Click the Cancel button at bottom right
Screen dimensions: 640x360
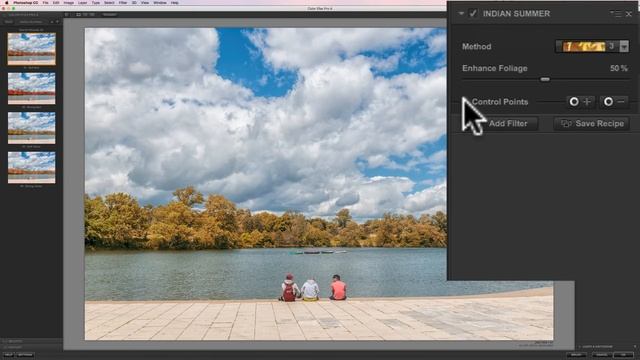(x=602, y=355)
